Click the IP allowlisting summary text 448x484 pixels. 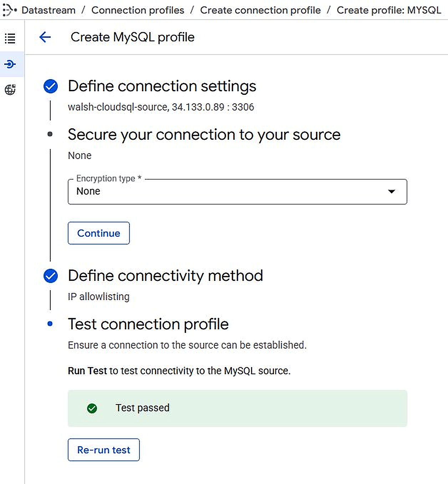pyautogui.click(x=99, y=297)
